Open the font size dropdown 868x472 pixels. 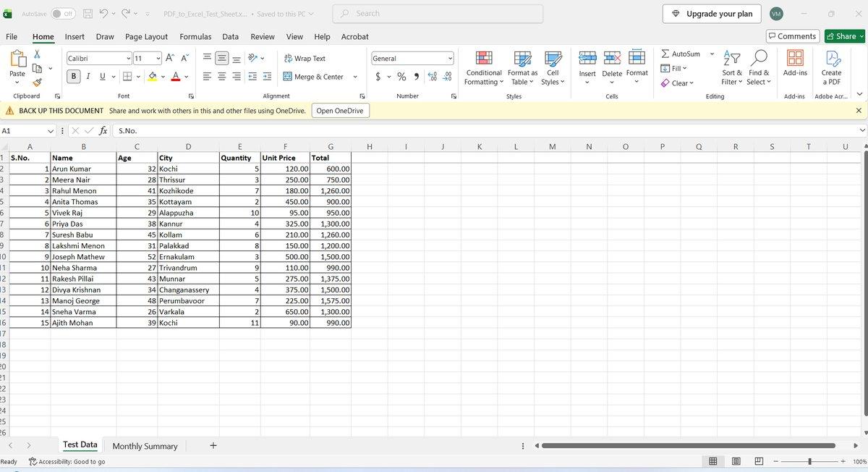pos(158,59)
